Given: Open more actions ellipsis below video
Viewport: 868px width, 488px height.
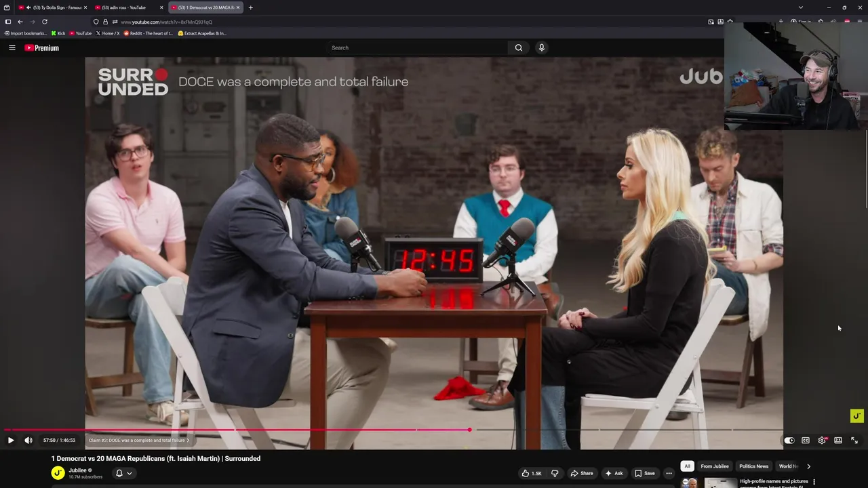Looking at the screenshot, I should click(x=669, y=473).
